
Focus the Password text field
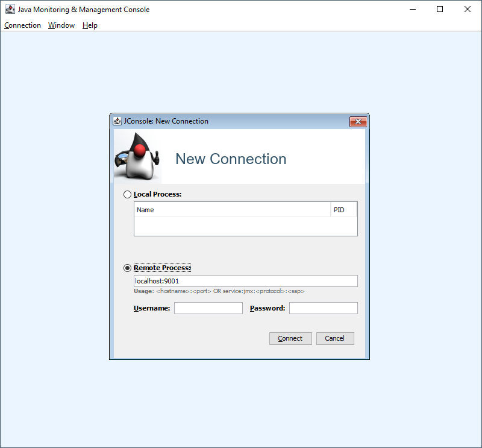323,308
